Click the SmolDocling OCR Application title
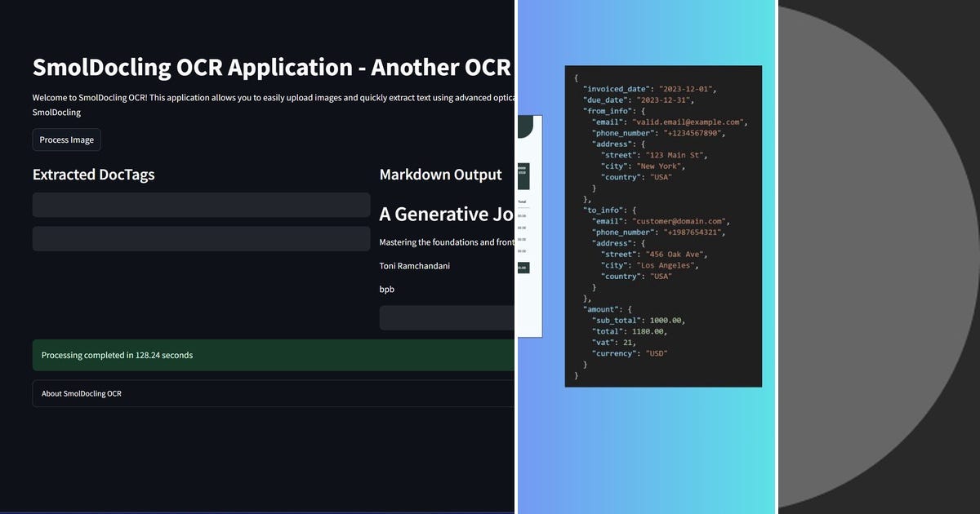Image resolution: width=980 pixels, height=514 pixels. coord(269,67)
